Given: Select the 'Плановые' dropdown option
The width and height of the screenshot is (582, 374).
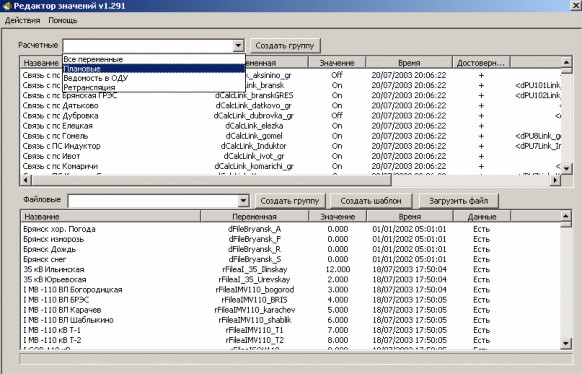Looking at the screenshot, I should [154, 69].
